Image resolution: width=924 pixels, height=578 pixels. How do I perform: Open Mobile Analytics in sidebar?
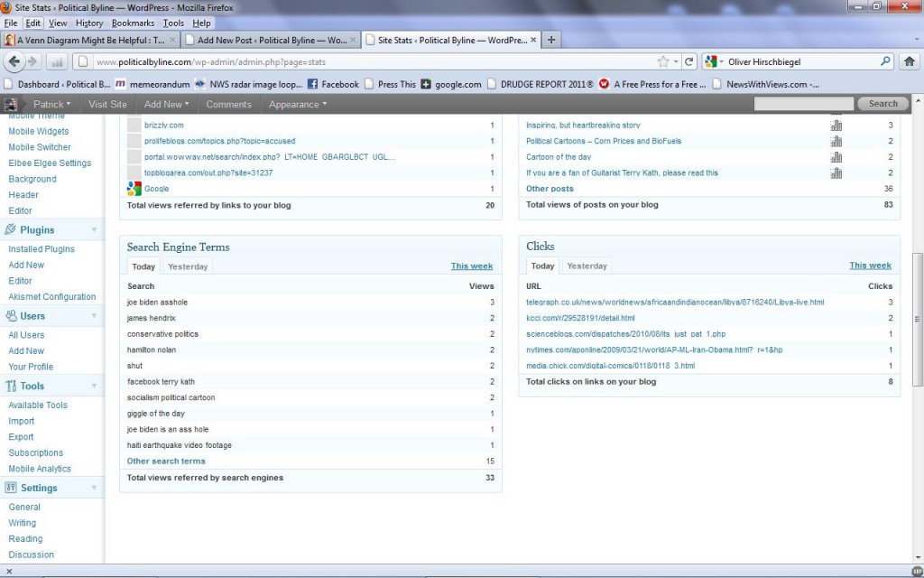click(x=40, y=469)
